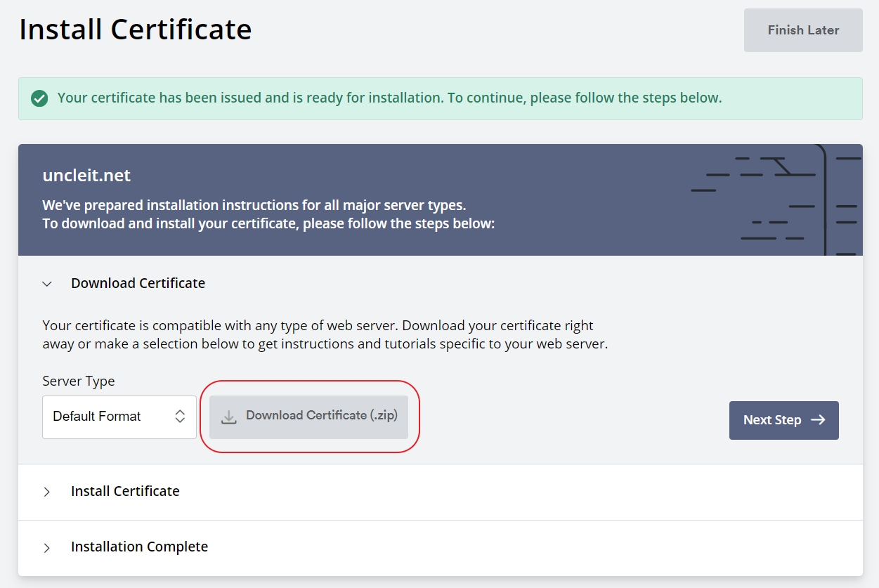Collapse the Download Certificate section chevron
The height and width of the screenshot is (588, 879).
click(47, 284)
